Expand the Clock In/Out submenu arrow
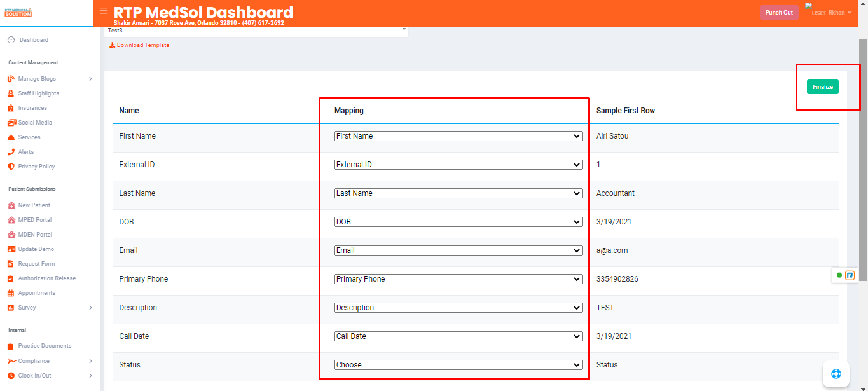The width and height of the screenshot is (868, 391). click(90, 376)
